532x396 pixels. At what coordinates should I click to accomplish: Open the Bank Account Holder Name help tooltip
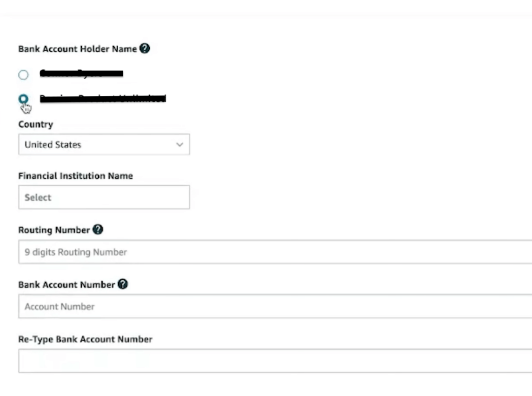click(144, 48)
